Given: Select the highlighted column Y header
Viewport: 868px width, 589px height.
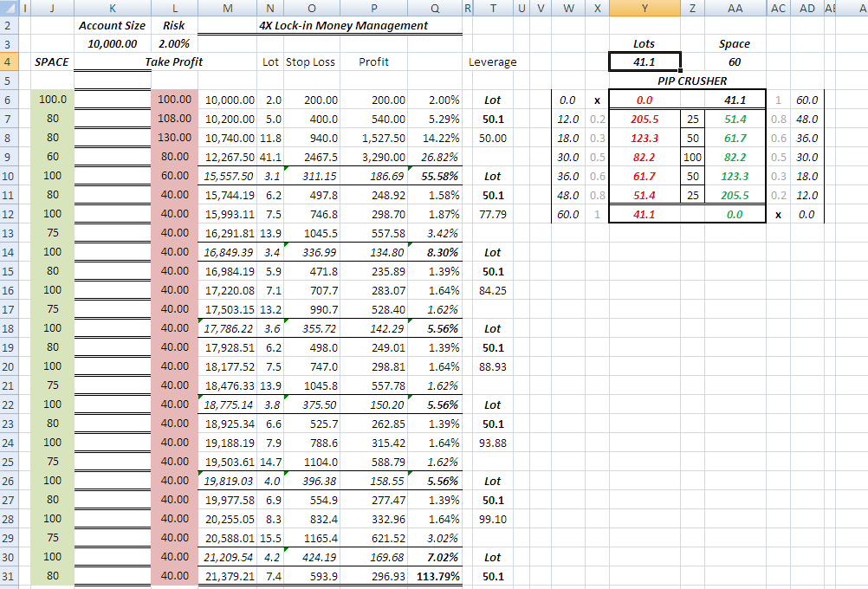Looking at the screenshot, I should coord(645,9).
